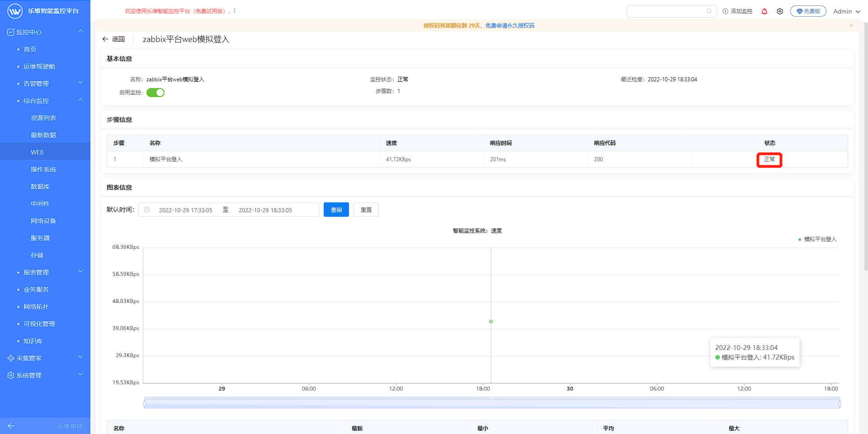Click the 采集管家 icon

[x=11, y=358]
